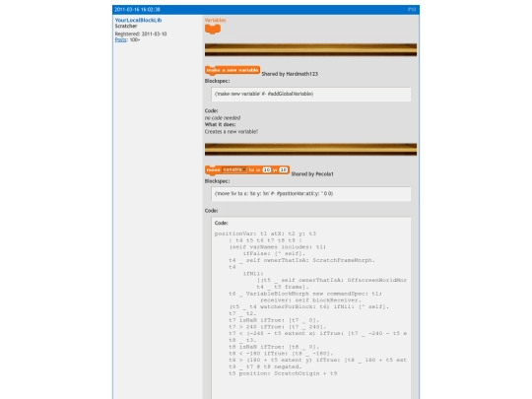532x399 pixels.
Task: Open post number link in the header
Action: pyautogui.click(x=412, y=10)
